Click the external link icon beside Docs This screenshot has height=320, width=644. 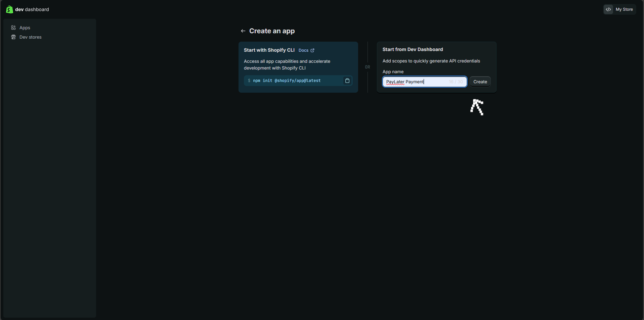coord(312,50)
